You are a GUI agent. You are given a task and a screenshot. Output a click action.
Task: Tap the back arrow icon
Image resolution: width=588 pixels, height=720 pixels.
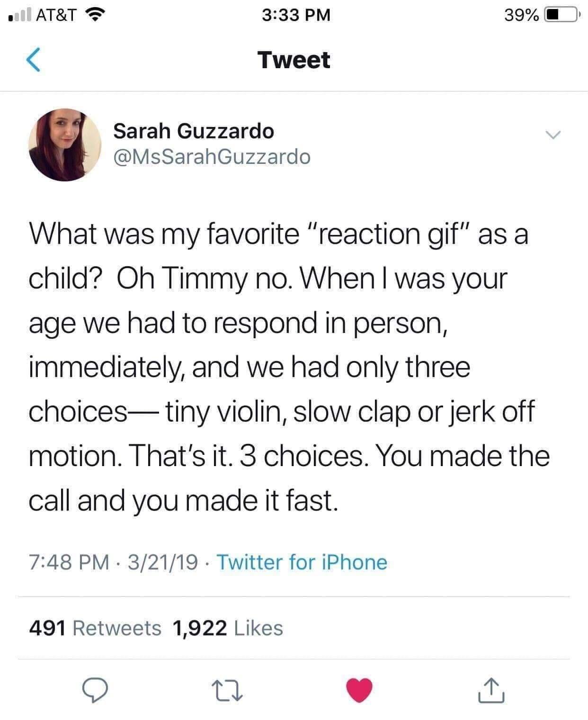33,60
